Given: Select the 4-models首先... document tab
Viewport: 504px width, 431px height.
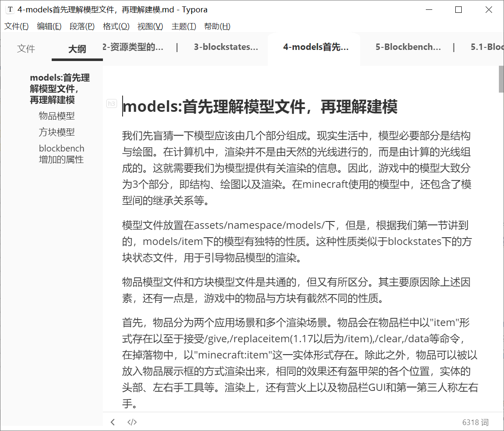Looking at the screenshot, I should click(x=316, y=47).
